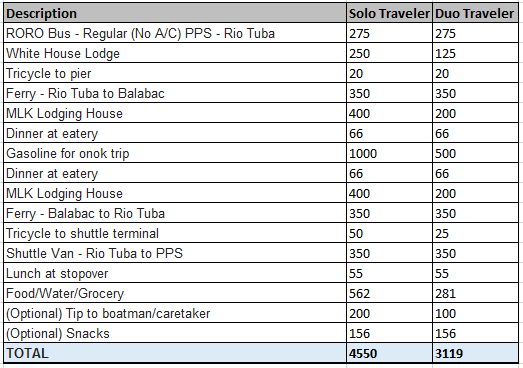Select Tricycle to shuttle terminal cell

(x=175, y=233)
